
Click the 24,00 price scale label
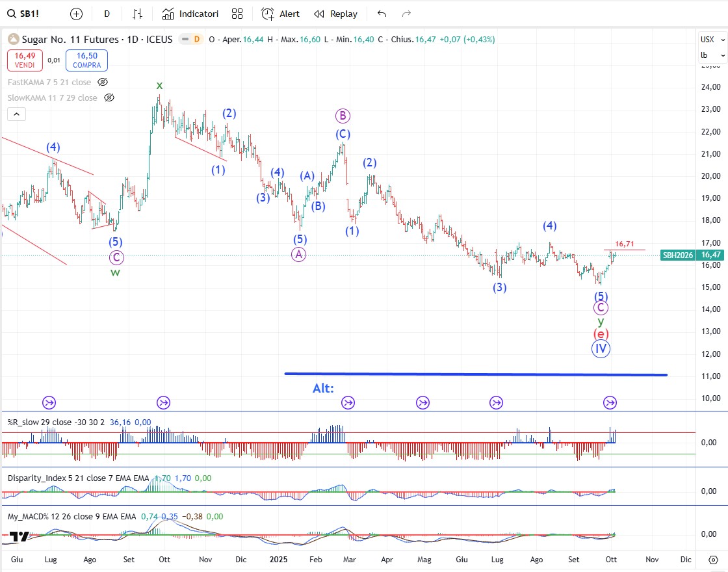710,87
